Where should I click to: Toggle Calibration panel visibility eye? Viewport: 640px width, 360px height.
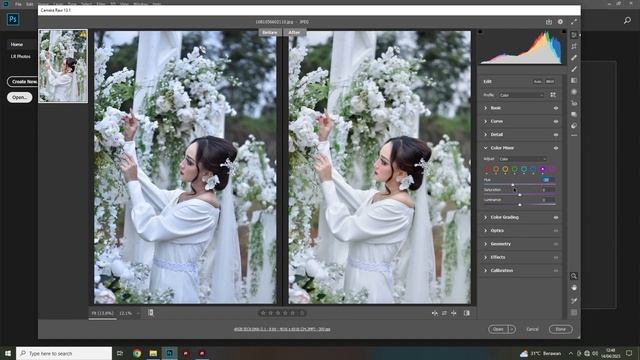556,271
